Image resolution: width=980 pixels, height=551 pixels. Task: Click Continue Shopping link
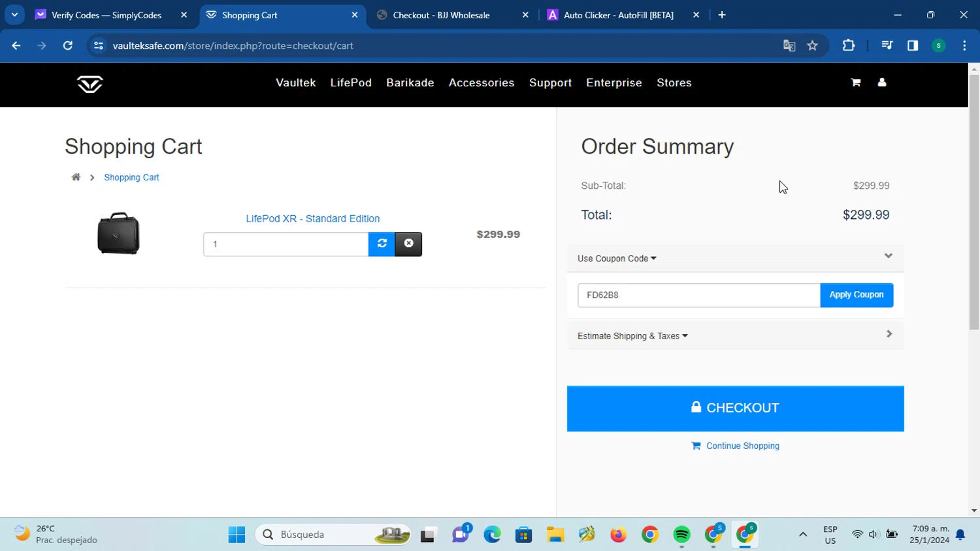[736, 446]
